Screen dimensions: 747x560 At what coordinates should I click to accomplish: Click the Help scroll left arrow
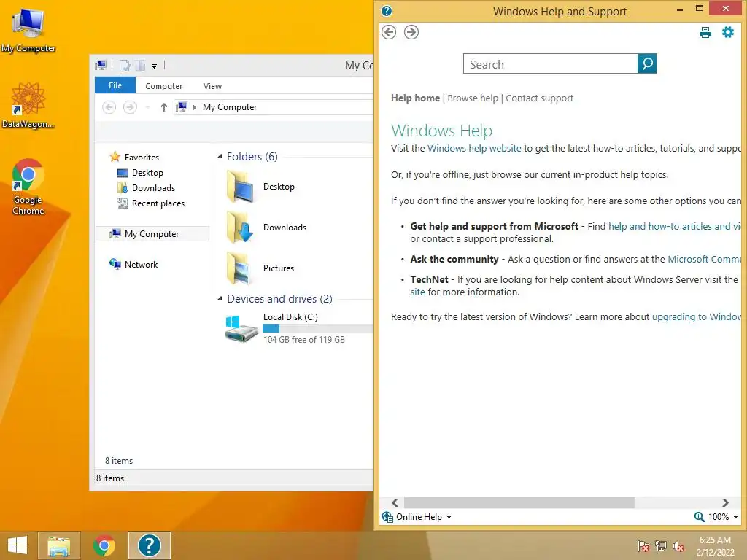(x=395, y=503)
